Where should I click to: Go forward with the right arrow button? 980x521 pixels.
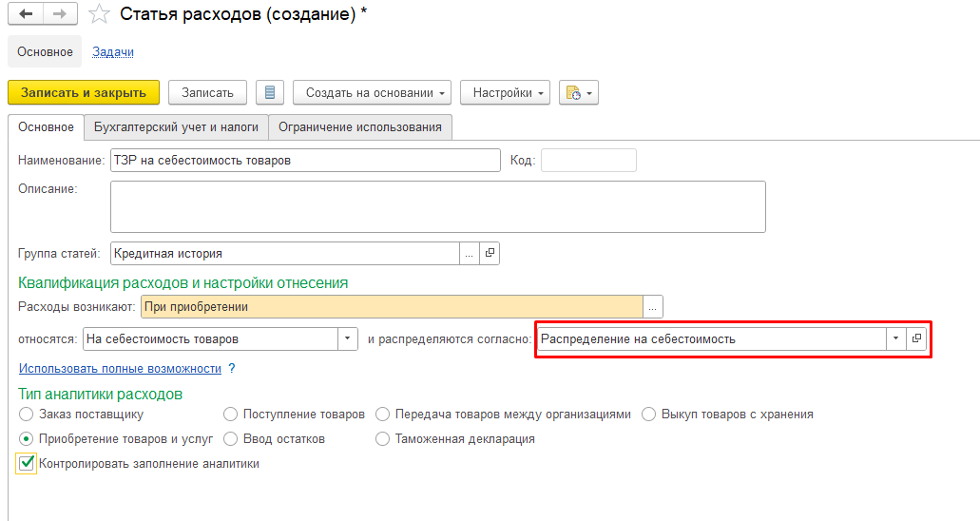pos(60,13)
